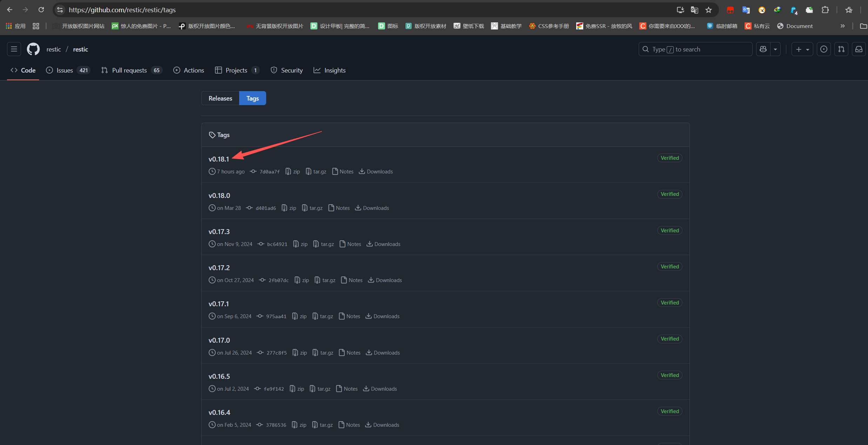868x445 pixels.
Task: Open your issues icon in header
Action: pyautogui.click(x=823, y=49)
